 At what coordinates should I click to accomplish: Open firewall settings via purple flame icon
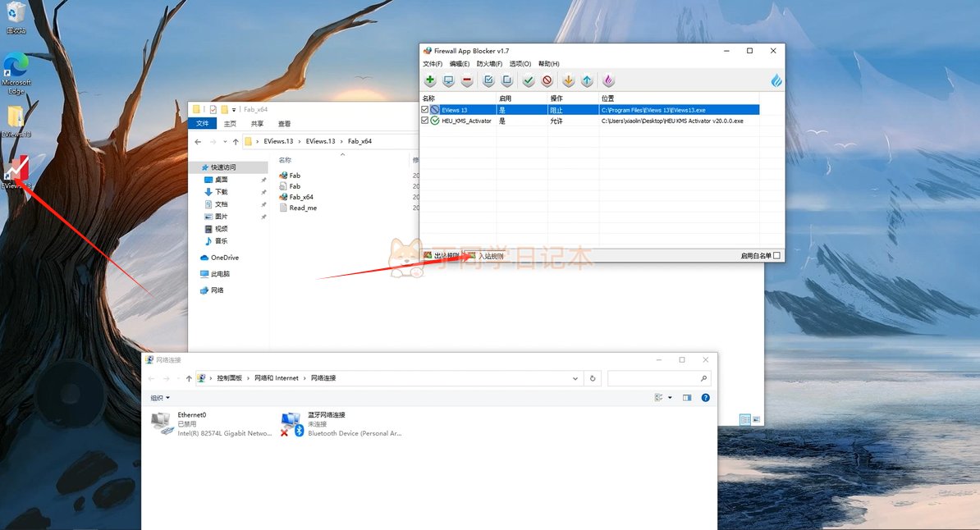coord(608,80)
